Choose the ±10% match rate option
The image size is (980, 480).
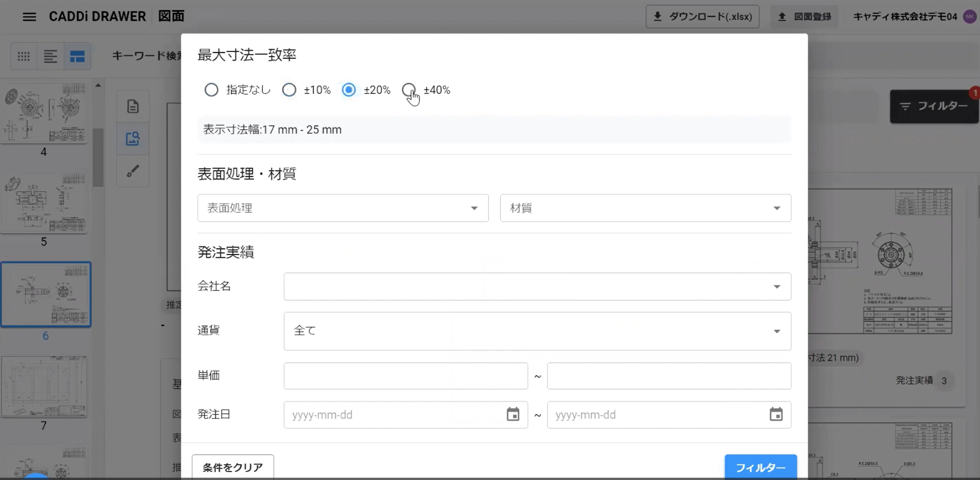pyautogui.click(x=289, y=90)
